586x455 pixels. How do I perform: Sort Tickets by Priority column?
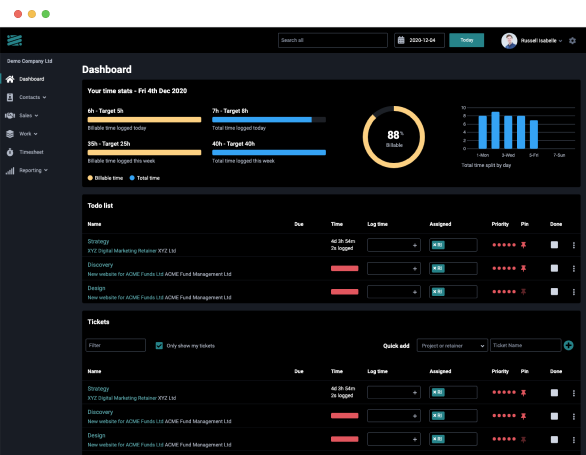coord(500,371)
